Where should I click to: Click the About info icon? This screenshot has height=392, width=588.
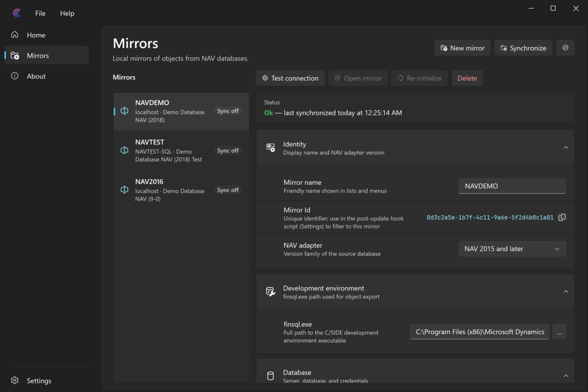(x=15, y=76)
